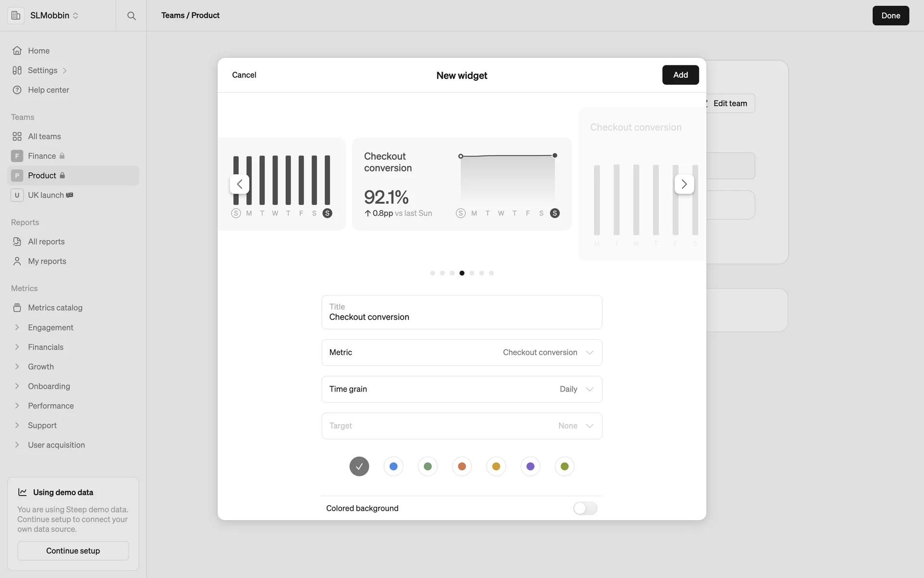Pick the orange color option
924x578 pixels.
(x=462, y=466)
